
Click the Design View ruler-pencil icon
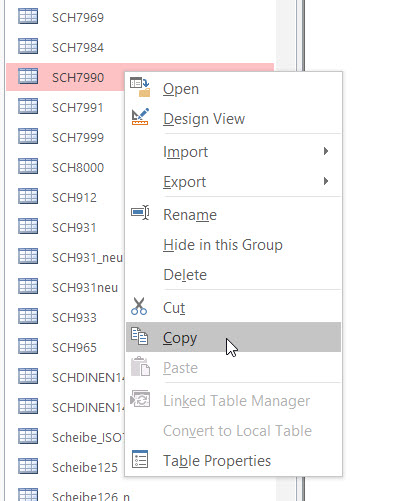click(x=140, y=117)
